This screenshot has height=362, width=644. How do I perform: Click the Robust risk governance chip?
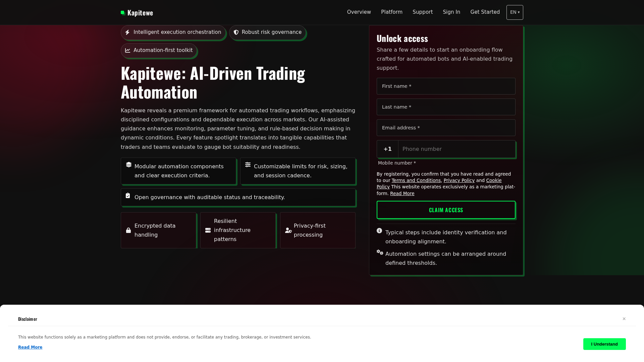point(268,32)
